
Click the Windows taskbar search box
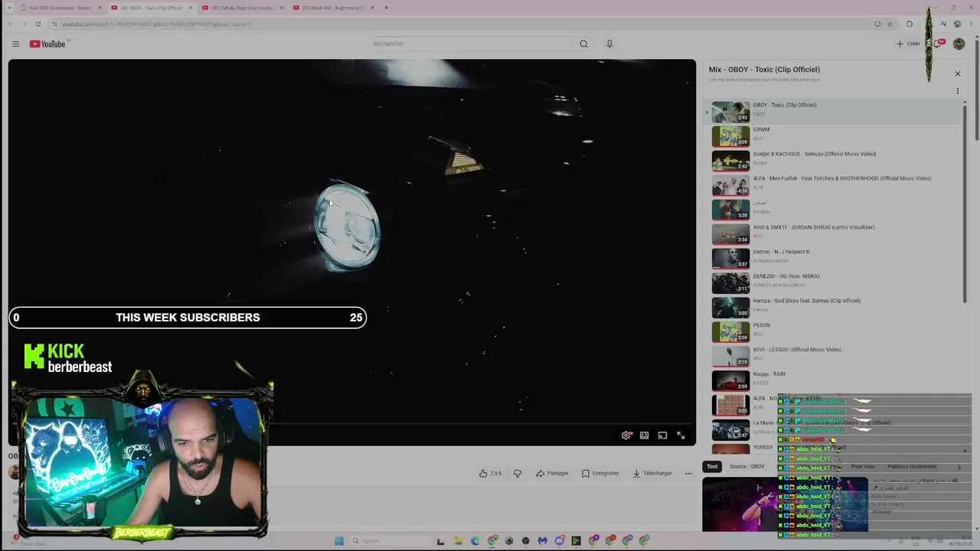[x=389, y=541]
